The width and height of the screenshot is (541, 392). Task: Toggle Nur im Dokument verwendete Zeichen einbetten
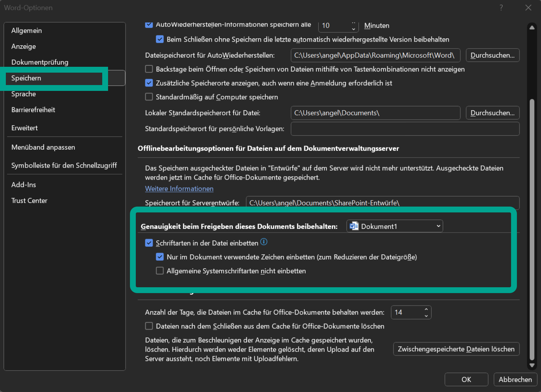click(160, 257)
